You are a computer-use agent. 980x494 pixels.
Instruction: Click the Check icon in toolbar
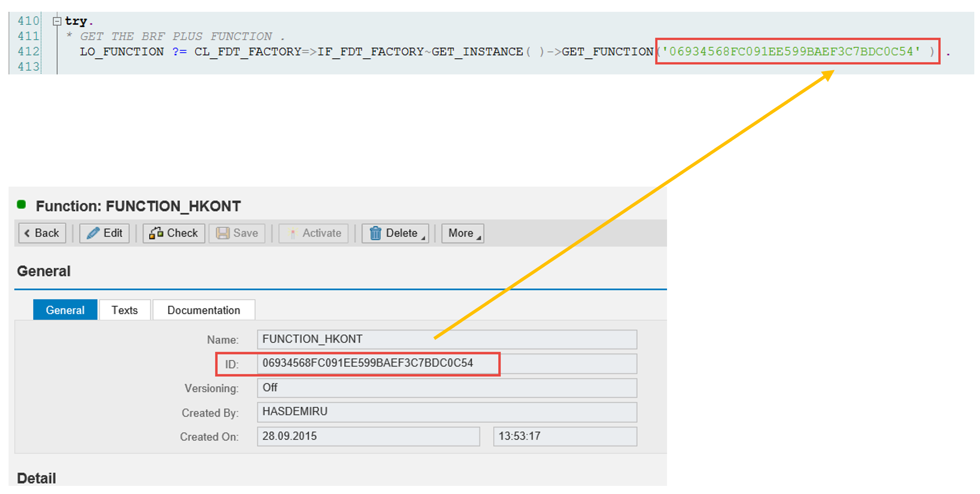[x=156, y=233]
